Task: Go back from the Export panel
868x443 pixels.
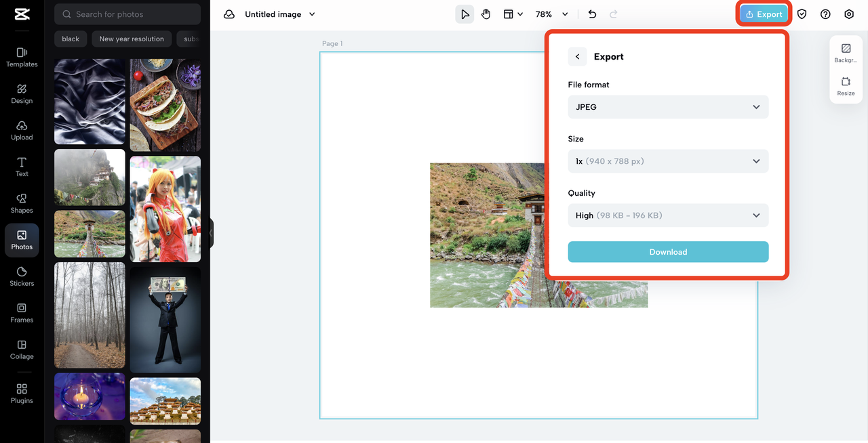Action: pyautogui.click(x=577, y=57)
